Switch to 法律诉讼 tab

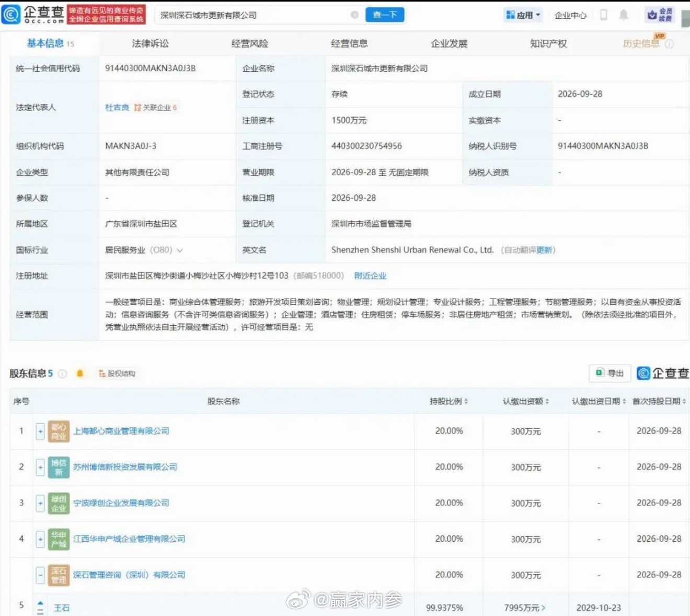[x=151, y=43]
